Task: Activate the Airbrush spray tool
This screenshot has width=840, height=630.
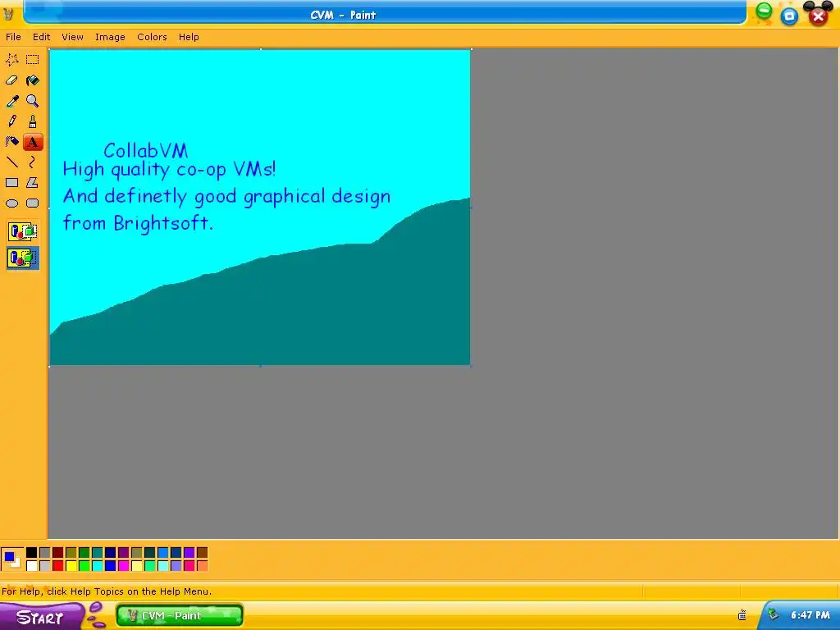Action: 11,142
